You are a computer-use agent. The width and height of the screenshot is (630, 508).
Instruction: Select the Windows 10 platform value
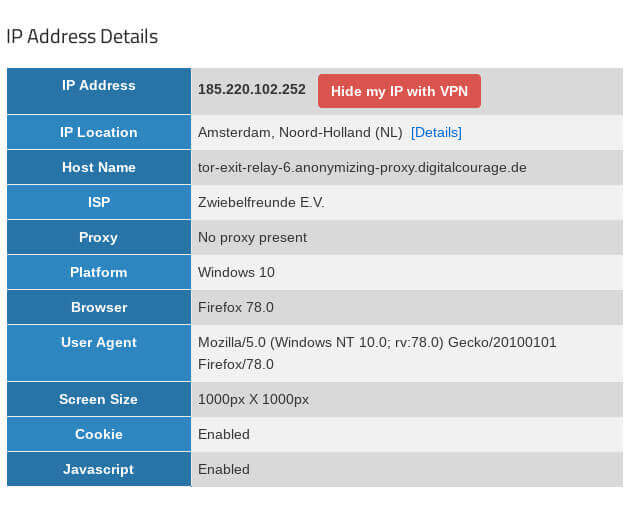point(236,272)
